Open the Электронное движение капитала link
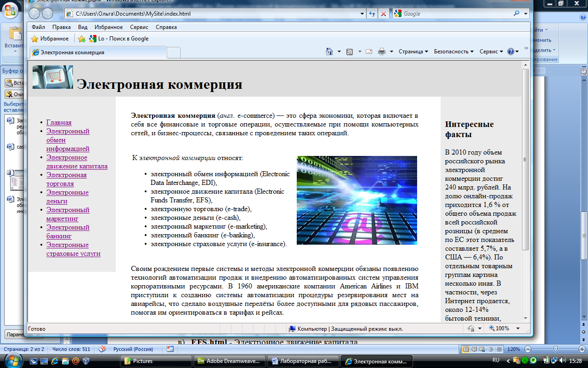Screen dimensions: 588x368 pos(77,162)
